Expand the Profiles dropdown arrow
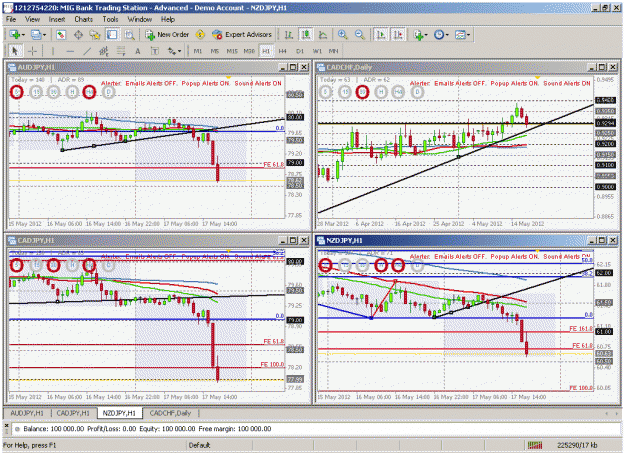Viewport: 625px width, 453px height. 44,35
